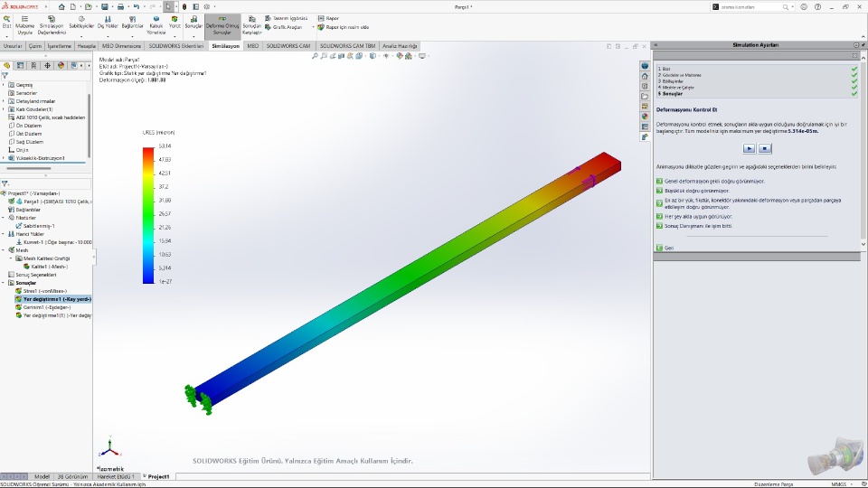868x488 pixels.
Task: Click the Grafik Araçları tool
Action: (283, 26)
